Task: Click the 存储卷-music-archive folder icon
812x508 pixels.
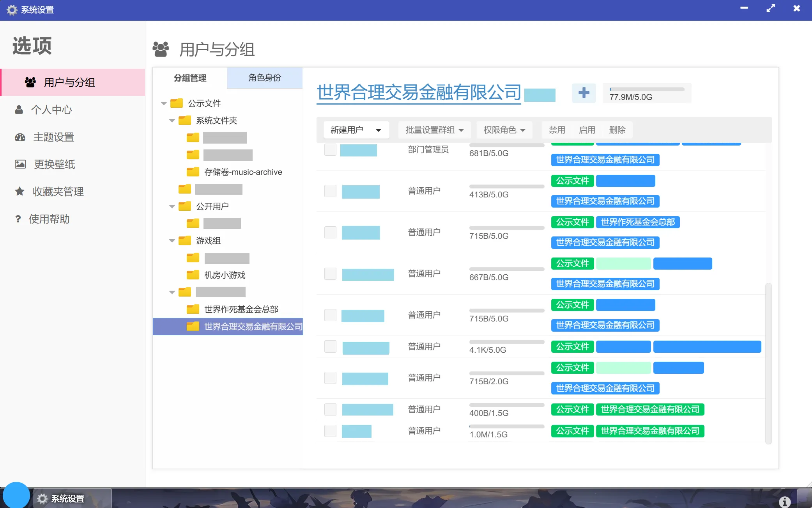Action: (x=193, y=172)
